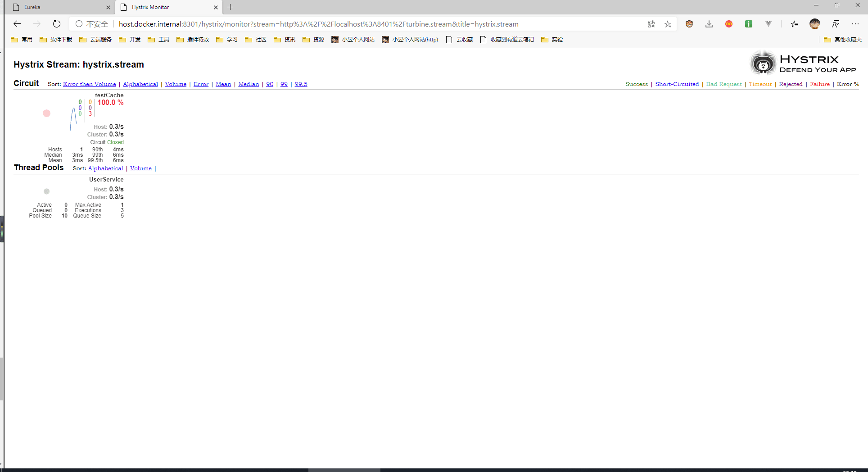
Task: Click the forward navigation arrow
Action: coord(37,24)
